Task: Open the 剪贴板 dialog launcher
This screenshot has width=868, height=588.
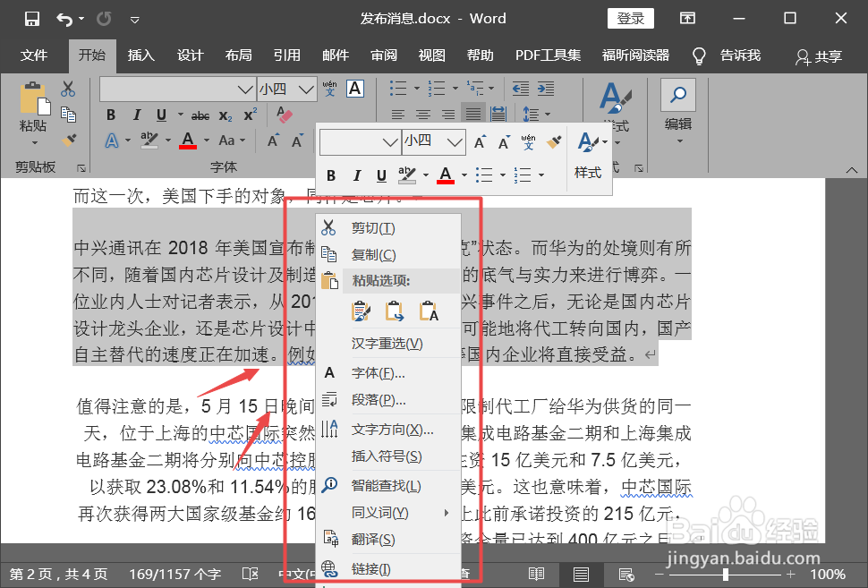Action: point(81,167)
